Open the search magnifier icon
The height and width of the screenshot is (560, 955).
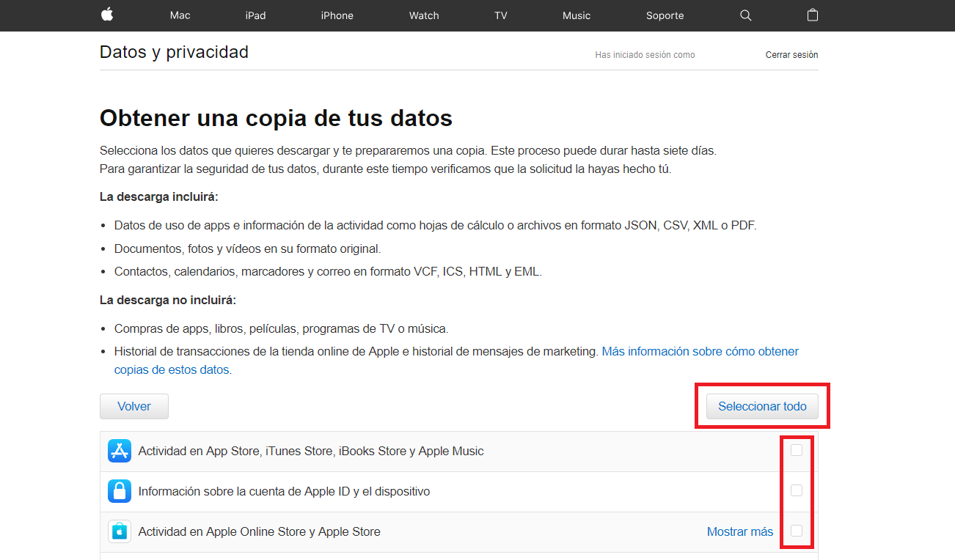(x=746, y=15)
